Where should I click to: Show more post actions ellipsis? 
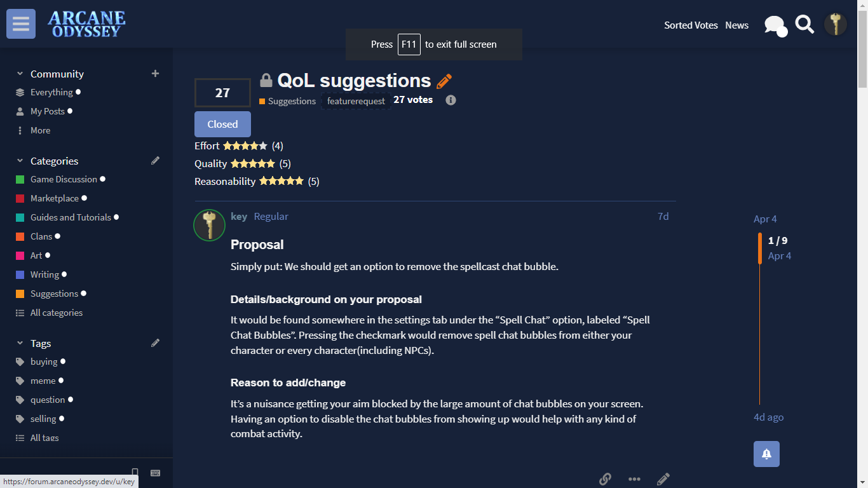(634, 479)
